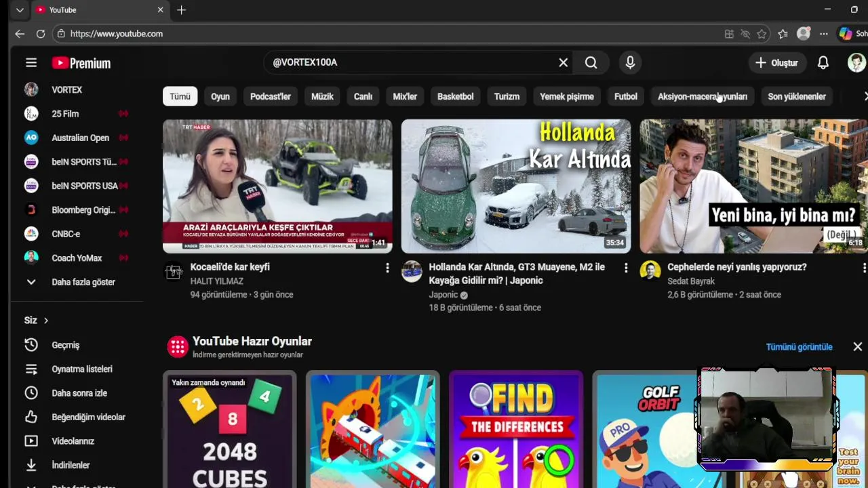
Task: Click the browser address bar URL
Action: pyautogui.click(x=117, y=34)
